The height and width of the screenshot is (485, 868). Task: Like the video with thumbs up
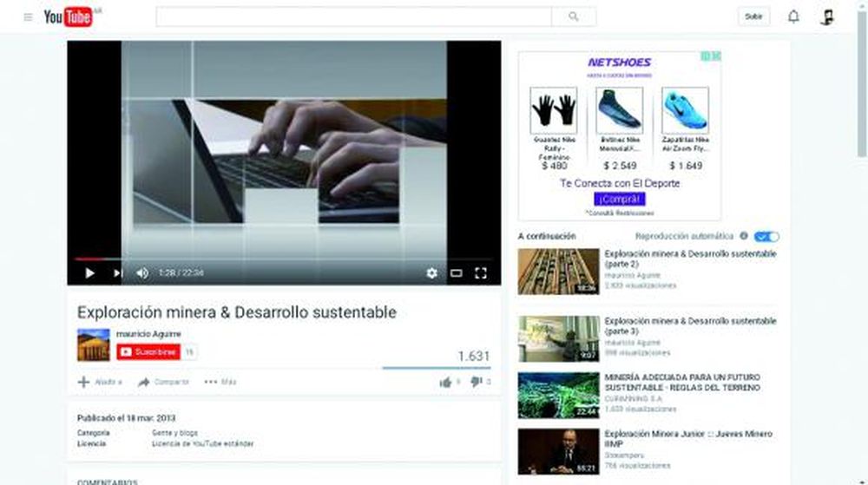click(445, 382)
